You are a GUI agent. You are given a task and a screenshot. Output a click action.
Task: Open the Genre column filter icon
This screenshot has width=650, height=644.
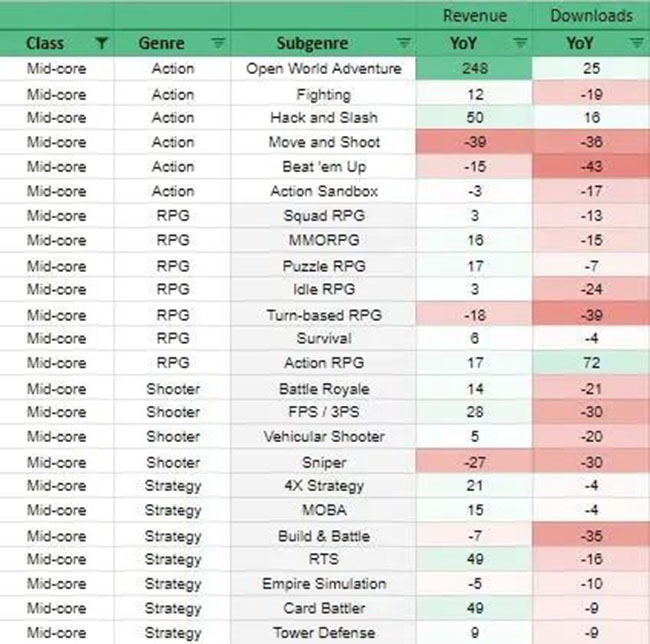click(x=218, y=43)
